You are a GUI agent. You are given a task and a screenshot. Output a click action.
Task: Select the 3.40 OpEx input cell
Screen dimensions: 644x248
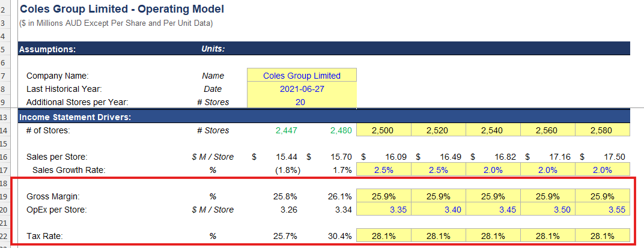click(438, 210)
